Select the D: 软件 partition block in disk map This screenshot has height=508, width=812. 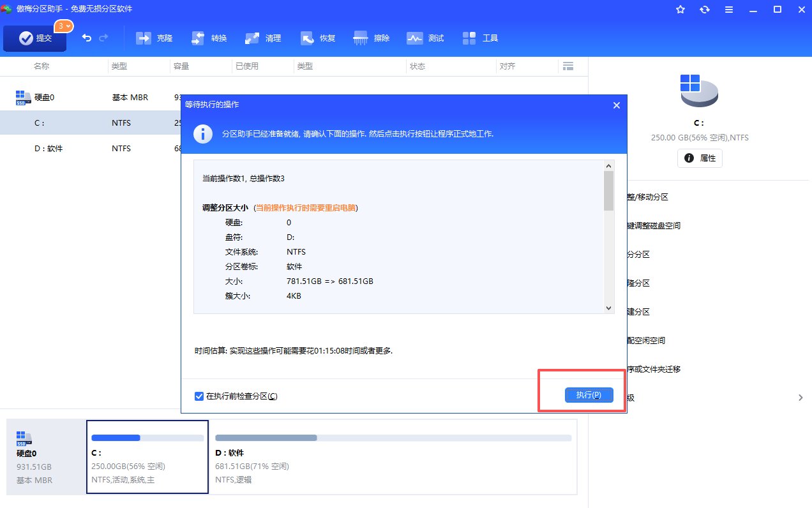coord(393,457)
